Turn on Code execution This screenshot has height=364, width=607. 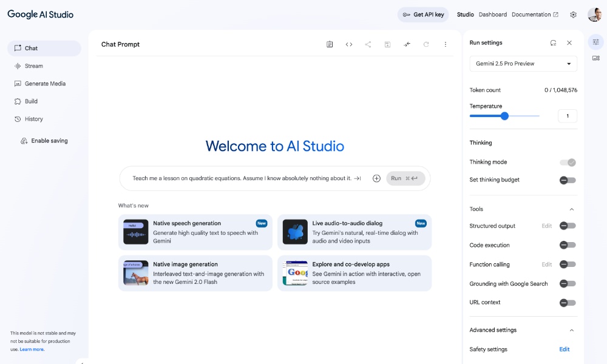click(568, 244)
